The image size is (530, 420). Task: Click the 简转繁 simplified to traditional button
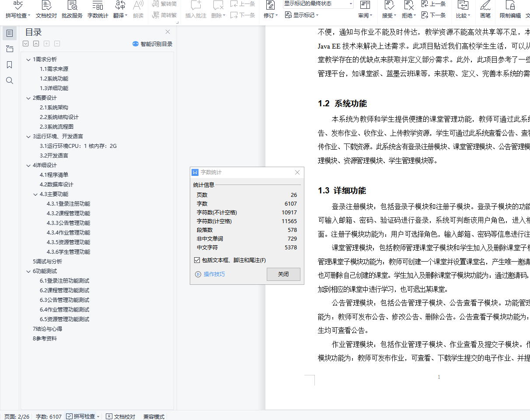[x=164, y=15]
